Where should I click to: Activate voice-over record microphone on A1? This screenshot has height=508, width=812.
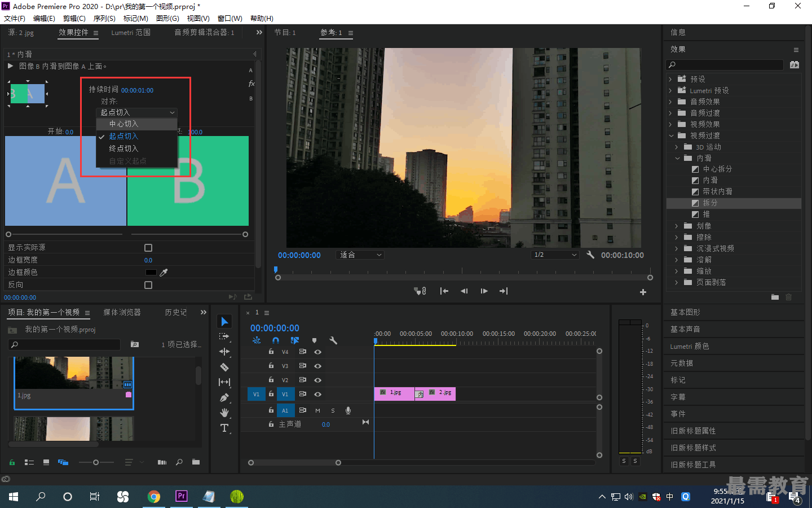(348, 410)
